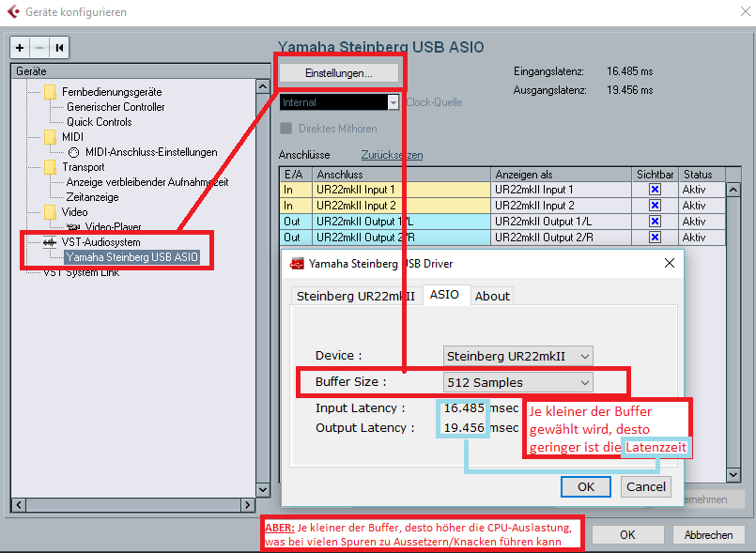Image resolution: width=756 pixels, height=553 pixels.
Task: Select Anzeige verbleibender Aufnahmezeit item
Action: [147, 182]
